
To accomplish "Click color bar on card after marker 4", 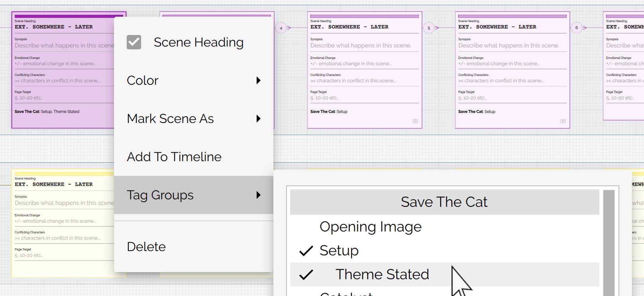I will 365,16.
